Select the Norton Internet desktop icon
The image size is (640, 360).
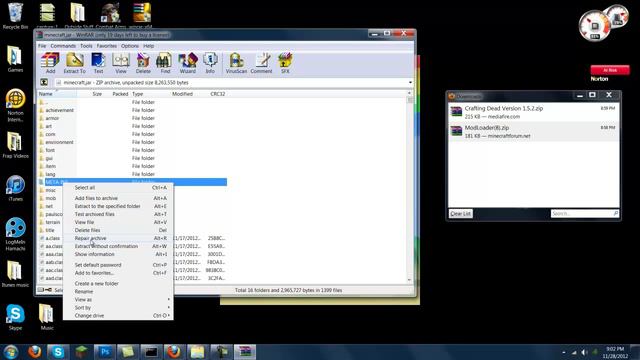[15, 106]
